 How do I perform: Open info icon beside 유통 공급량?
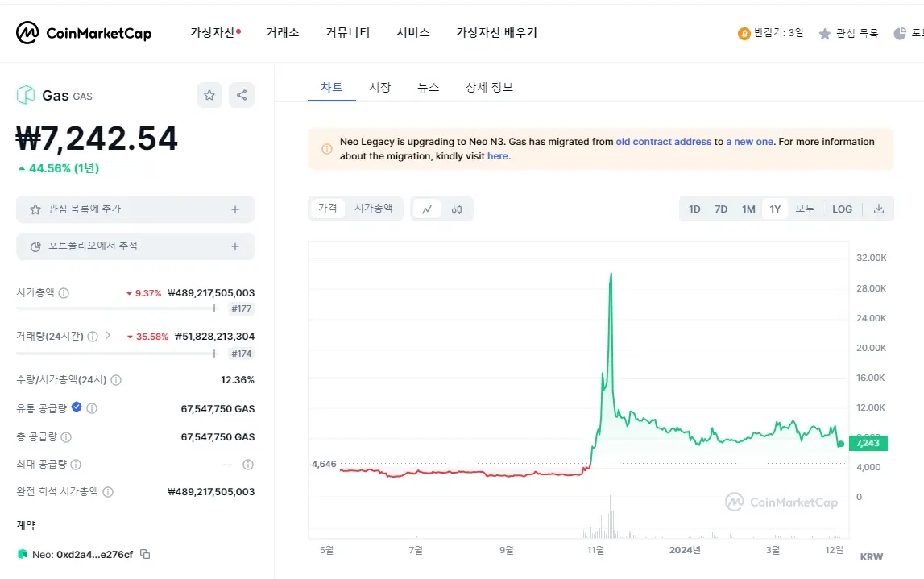coord(91,408)
